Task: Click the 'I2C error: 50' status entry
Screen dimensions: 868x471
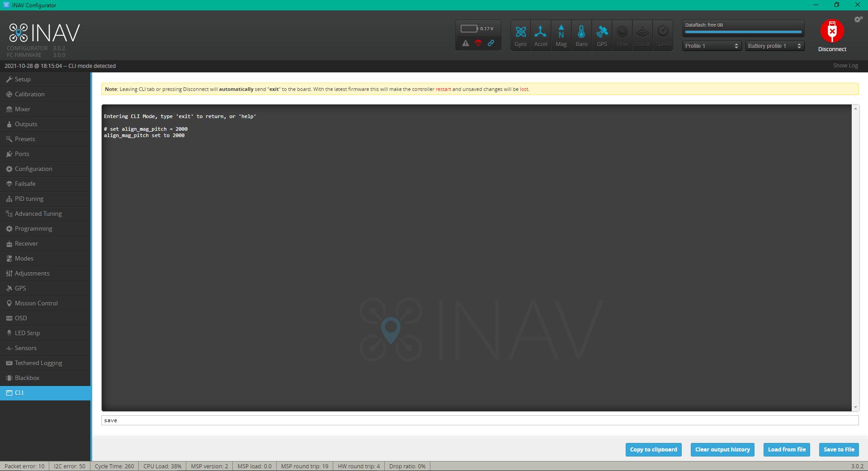Action: point(69,466)
